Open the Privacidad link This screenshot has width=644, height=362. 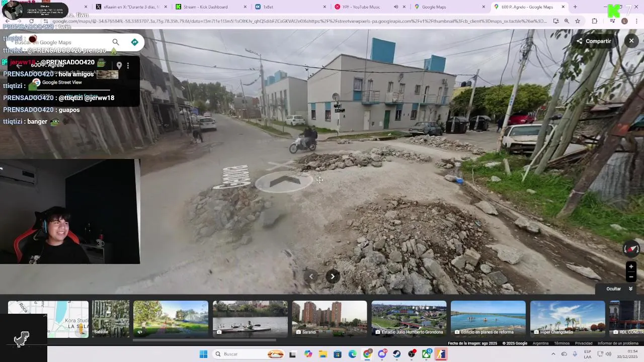[584, 343]
